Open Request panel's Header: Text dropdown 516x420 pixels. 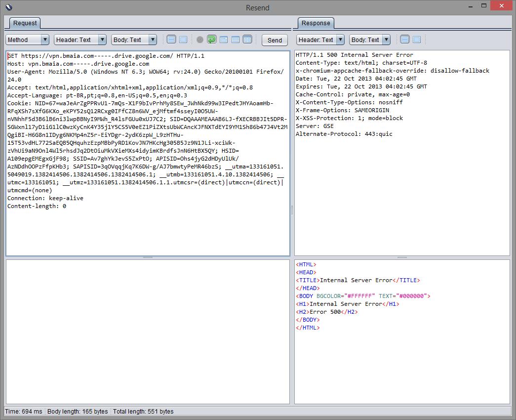80,40
